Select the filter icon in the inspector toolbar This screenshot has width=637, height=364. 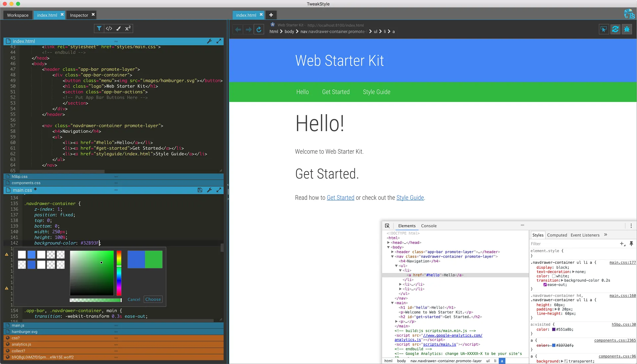[99, 29]
